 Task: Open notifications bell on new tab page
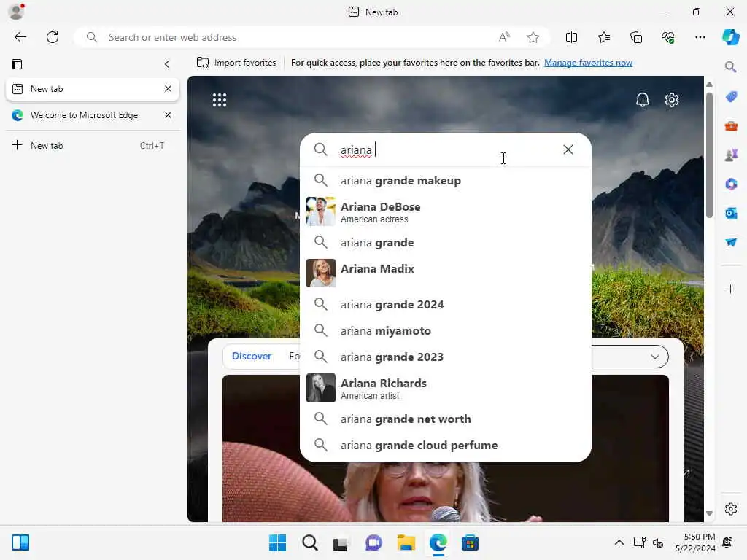(642, 99)
